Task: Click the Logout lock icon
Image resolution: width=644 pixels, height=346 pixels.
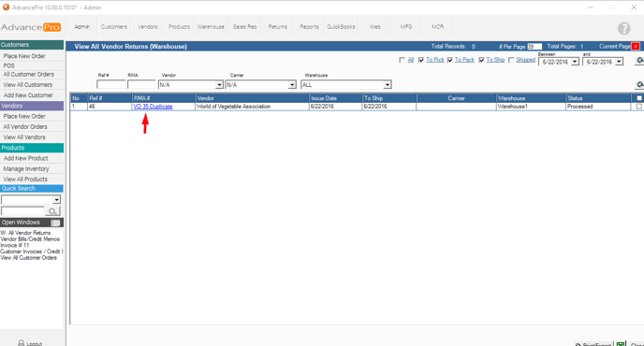Action: click(x=21, y=342)
